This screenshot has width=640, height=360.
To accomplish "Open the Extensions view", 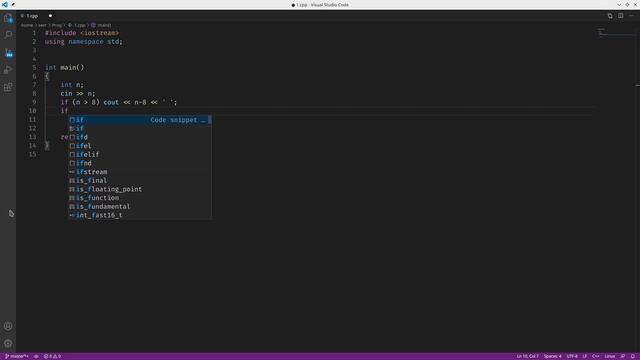I will point(8,87).
